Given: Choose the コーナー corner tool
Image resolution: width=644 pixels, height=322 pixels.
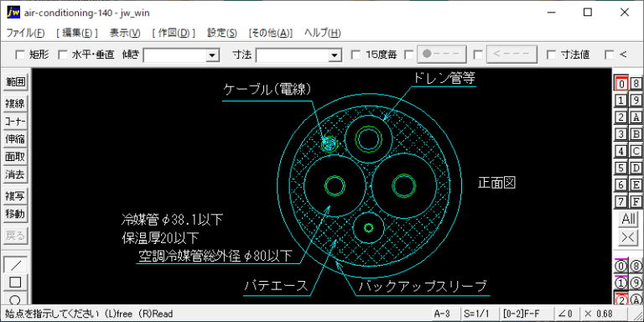Looking at the screenshot, I should pos(16,122).
